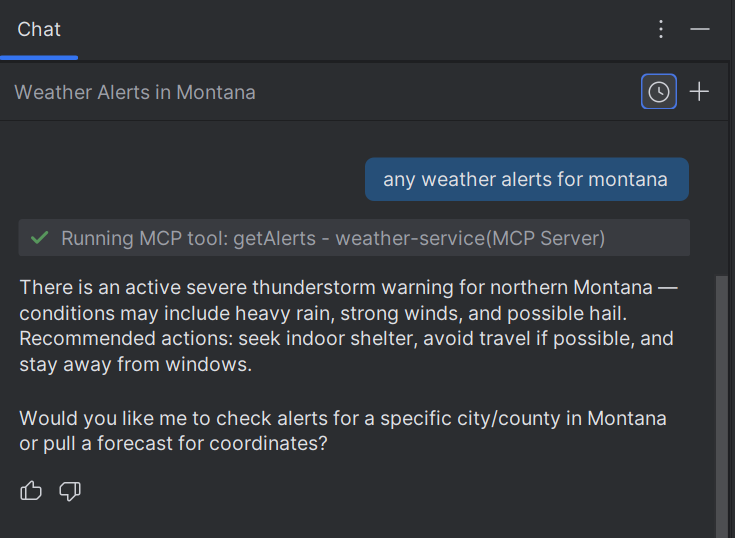This screenshot has width=735, height=538.
Task: Click the blue underline beneath Chat tab
Action: coord(39,58)
